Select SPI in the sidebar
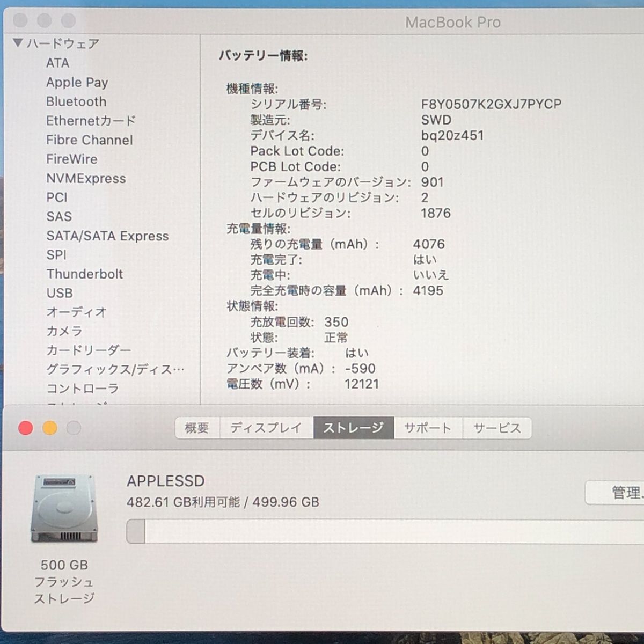 point(56,255)
